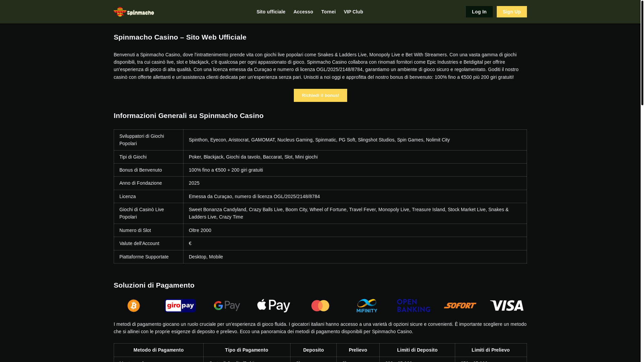The width and height of the screenshot is (644, 362).
Task: Go to the Accesso page
Action: click(303, 12)
